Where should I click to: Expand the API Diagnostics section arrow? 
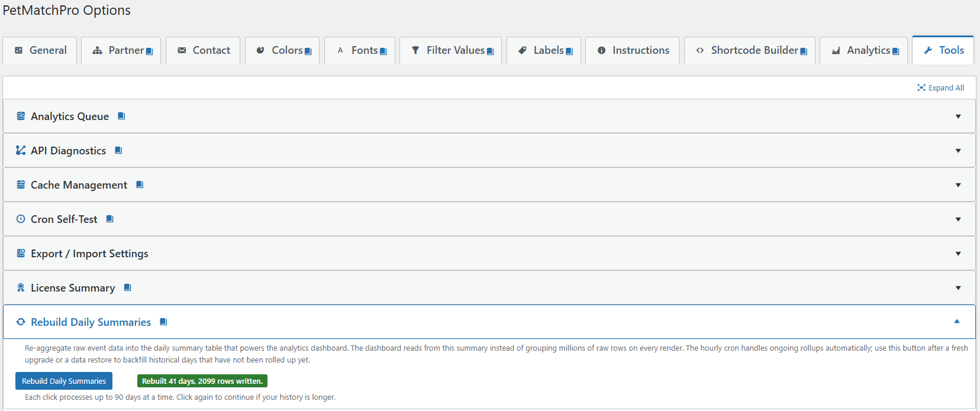pyautogui.click(x=958, y=151)
